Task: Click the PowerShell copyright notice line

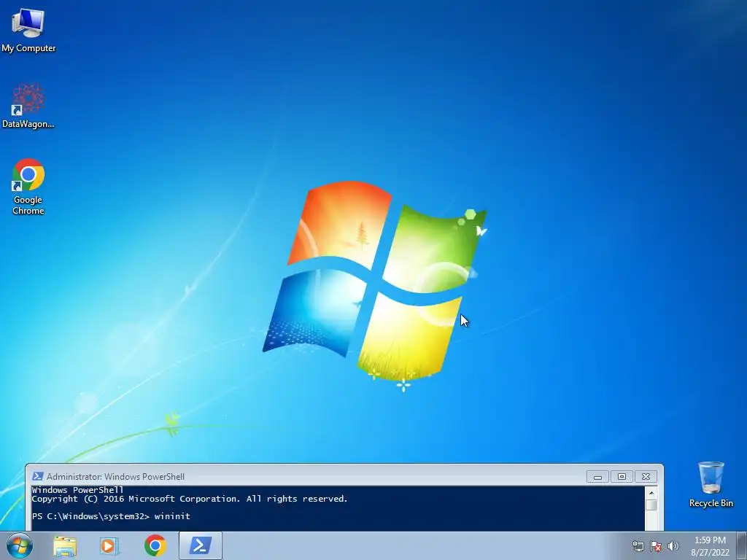Action: pyautogui.click(x=190, y=499)
